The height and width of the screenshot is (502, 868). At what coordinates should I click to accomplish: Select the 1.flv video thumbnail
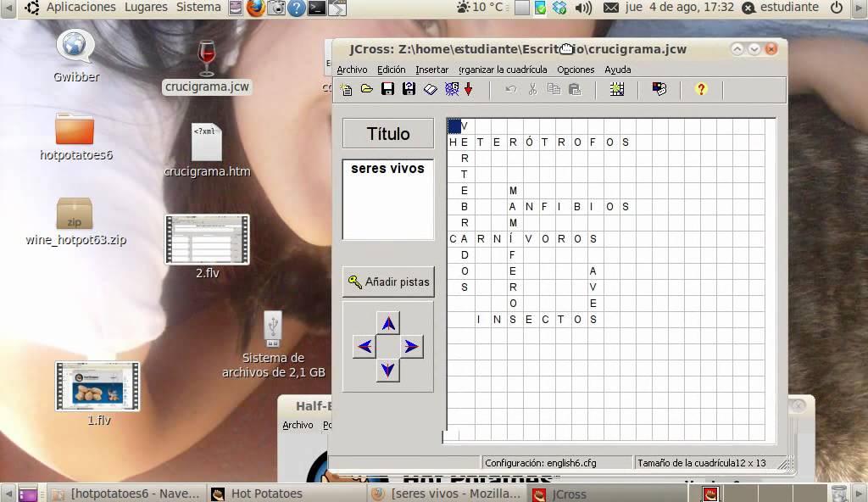point(98,394)
